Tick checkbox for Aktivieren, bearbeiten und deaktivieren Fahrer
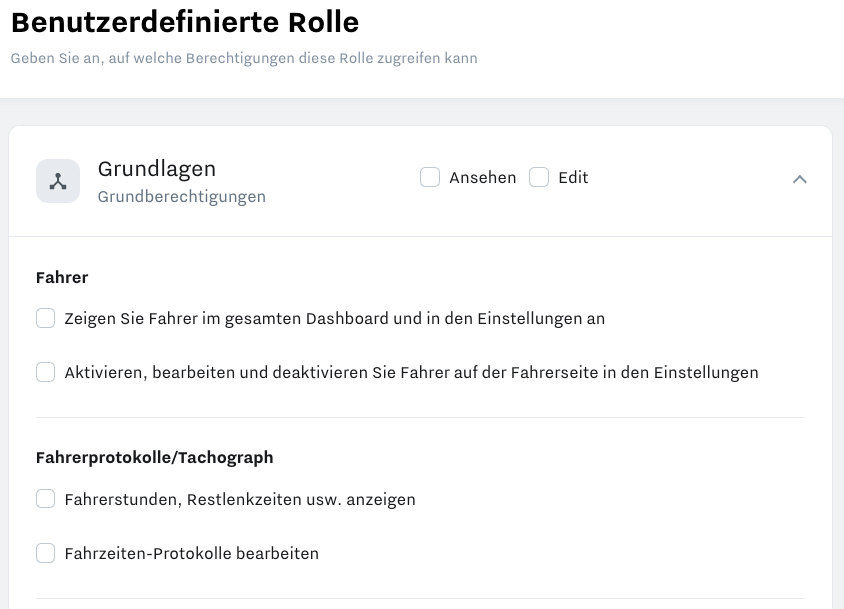 point(46,373)
